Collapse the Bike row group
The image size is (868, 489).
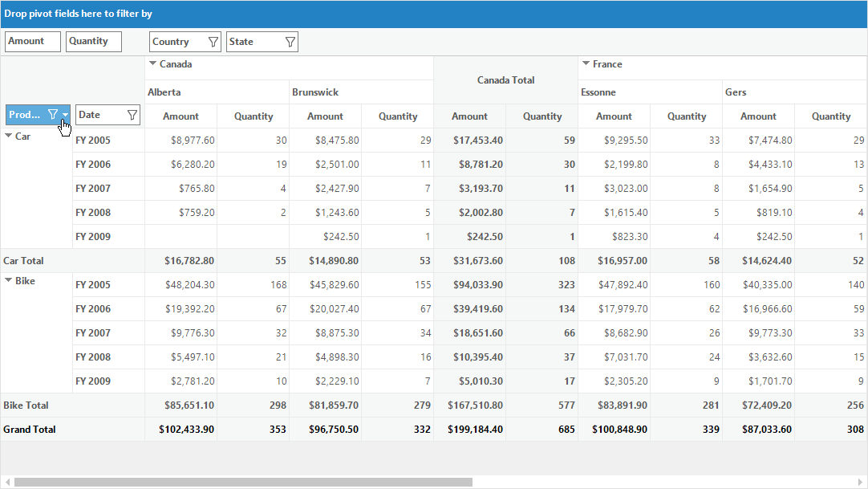click(8, 280)
